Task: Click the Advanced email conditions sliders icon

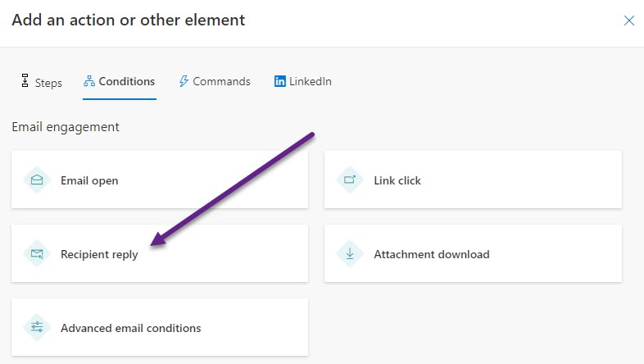Action: tap(37, 328)
